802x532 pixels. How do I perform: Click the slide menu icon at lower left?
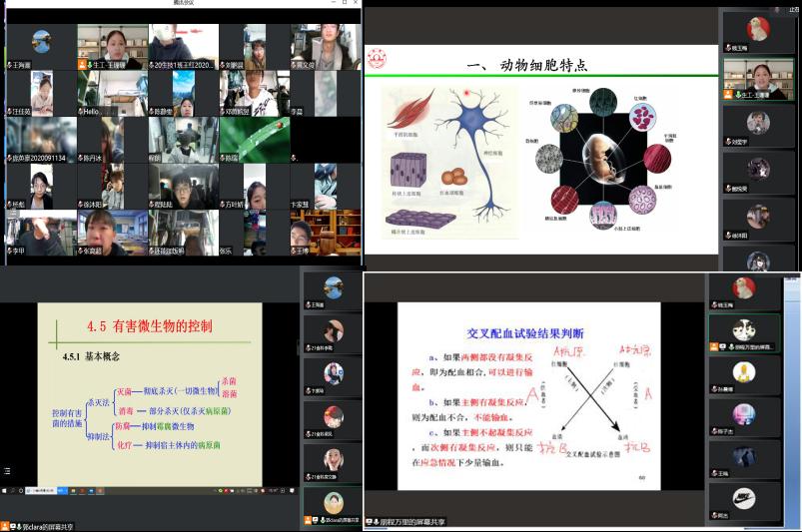[x=6, y=469]
